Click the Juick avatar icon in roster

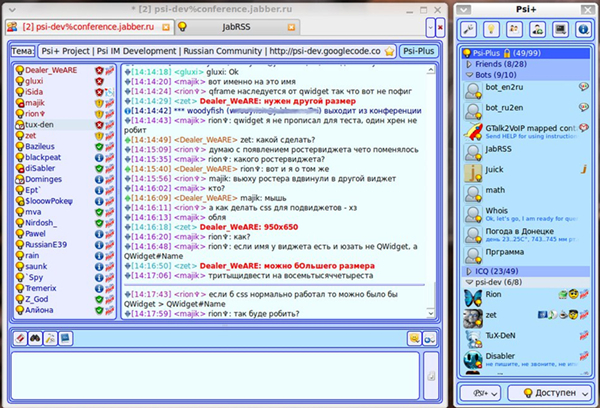pos(473,173)
